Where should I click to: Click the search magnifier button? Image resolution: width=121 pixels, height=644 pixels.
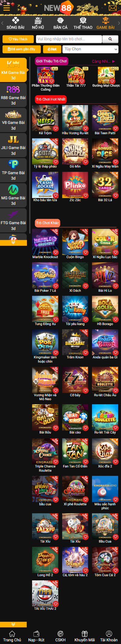[110, 39]
